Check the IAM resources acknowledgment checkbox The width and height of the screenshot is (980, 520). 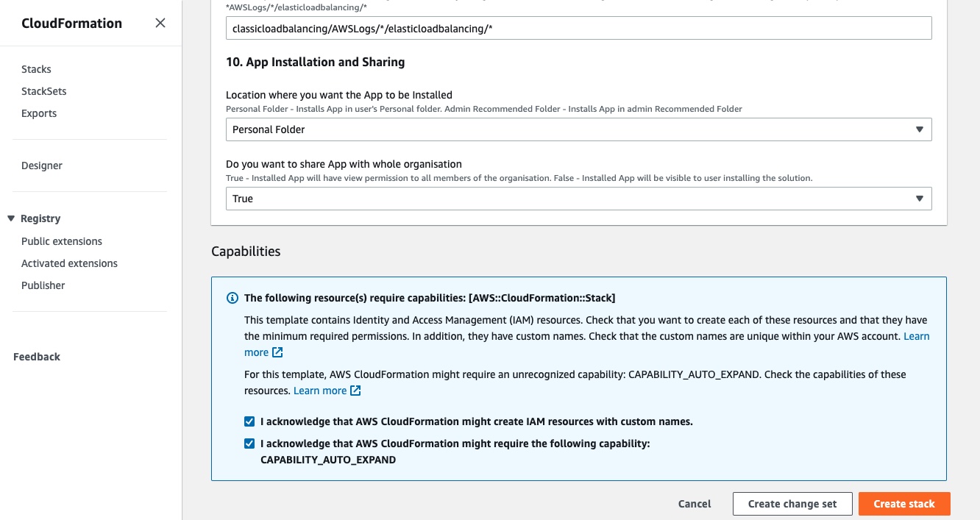coord(249,421)
